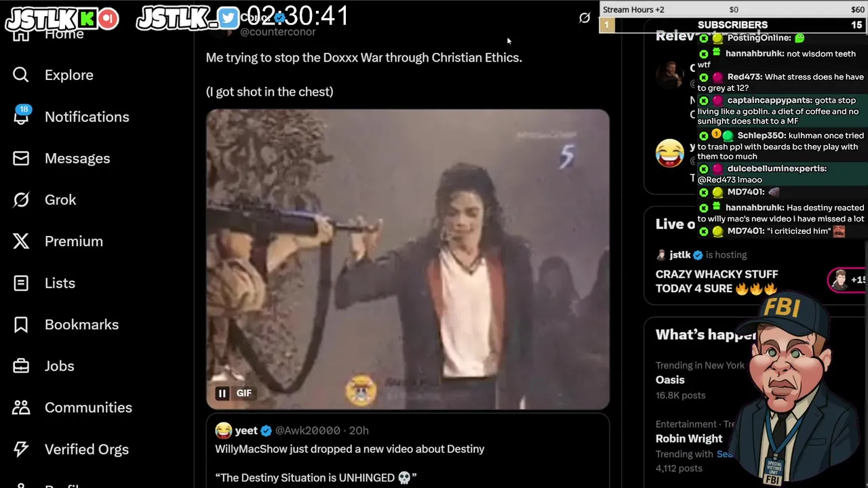Image resolution: width=868 pixels, height=488 pixels.
Task: Pause the GIF playback
Action: [x=222, y=393]
